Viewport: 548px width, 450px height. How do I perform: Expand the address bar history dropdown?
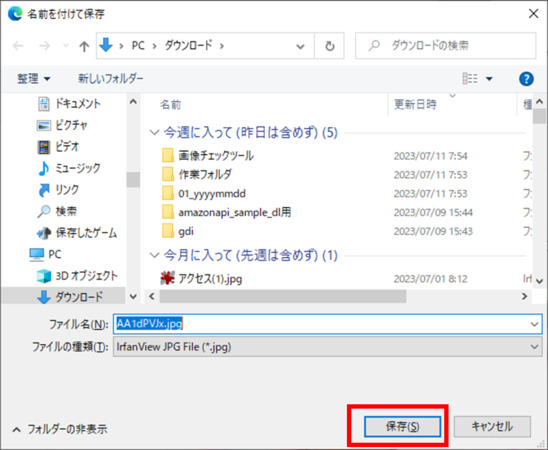tap(300, 46)
